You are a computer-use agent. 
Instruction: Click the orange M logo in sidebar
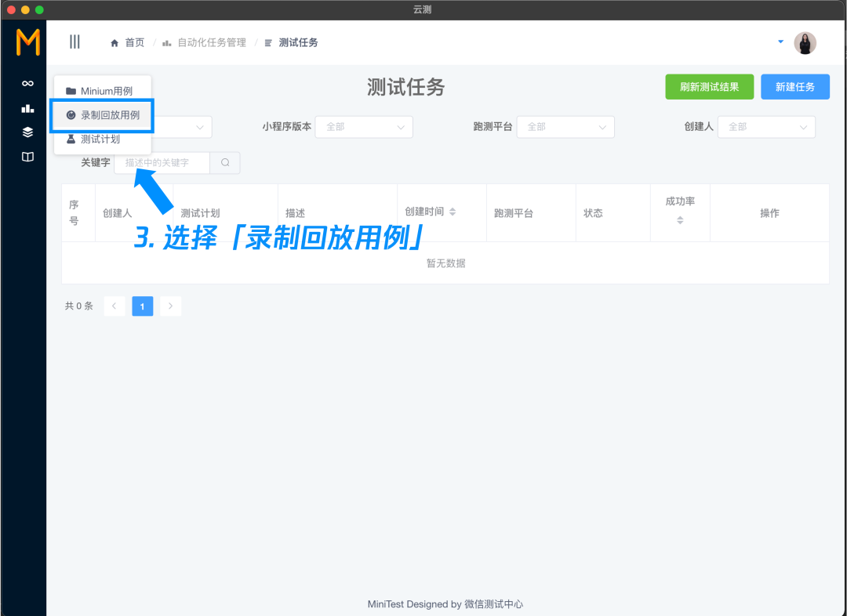[x=28, y=42]
